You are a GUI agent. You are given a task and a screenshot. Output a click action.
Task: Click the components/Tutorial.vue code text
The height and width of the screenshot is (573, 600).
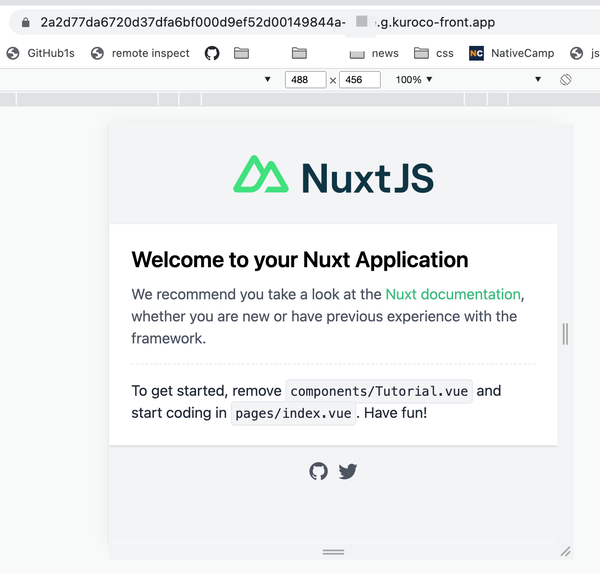point(379,391)
